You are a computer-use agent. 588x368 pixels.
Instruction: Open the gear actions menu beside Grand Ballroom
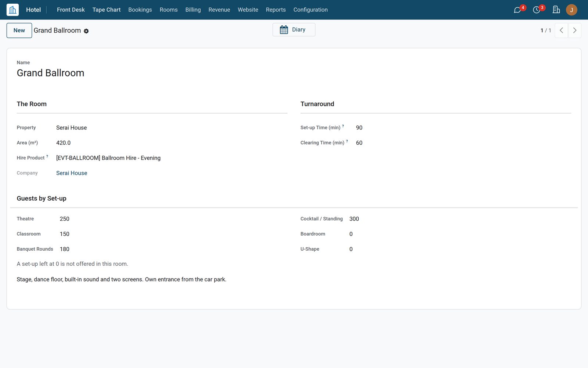click(86, 31)
